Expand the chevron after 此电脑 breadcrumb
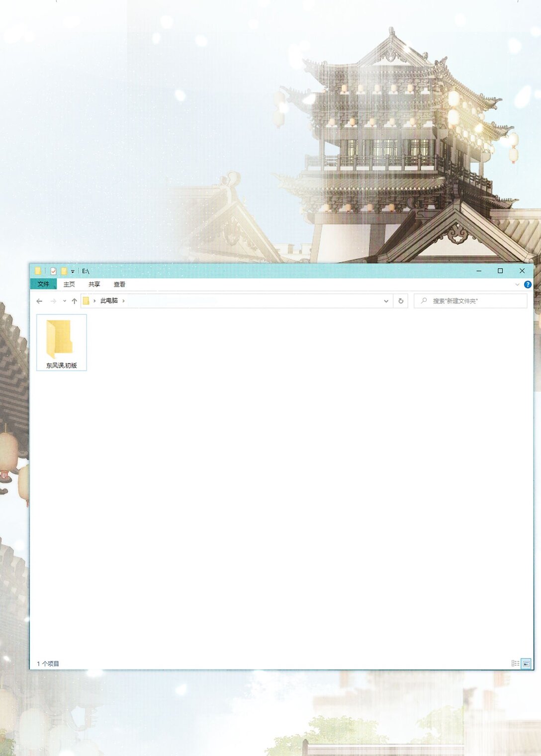The height and width of the screenshot is (756, 541). (x=123, y=301)
